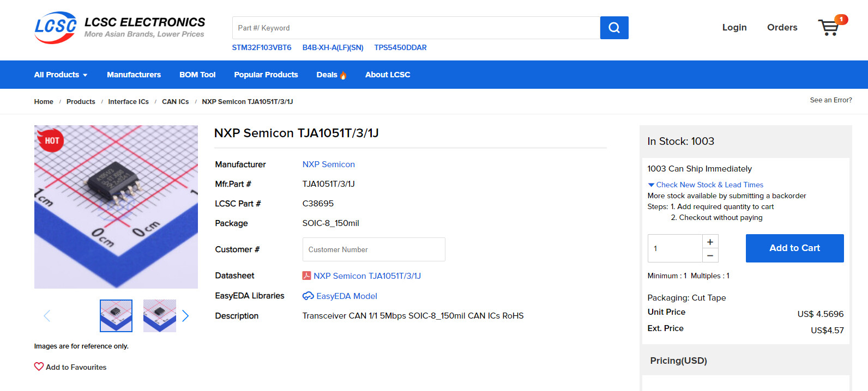Go to Manufacturers page
Screen dimensions: 868x391
(x=134, y=75)
